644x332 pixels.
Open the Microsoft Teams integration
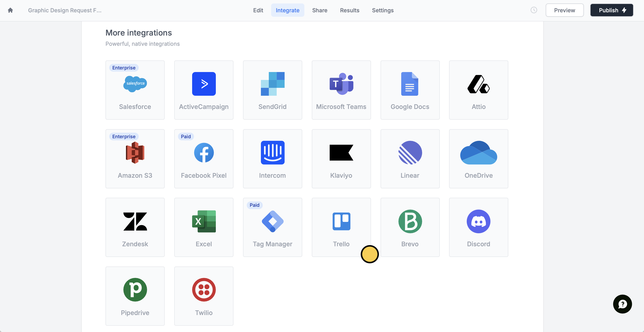point(341,90)
